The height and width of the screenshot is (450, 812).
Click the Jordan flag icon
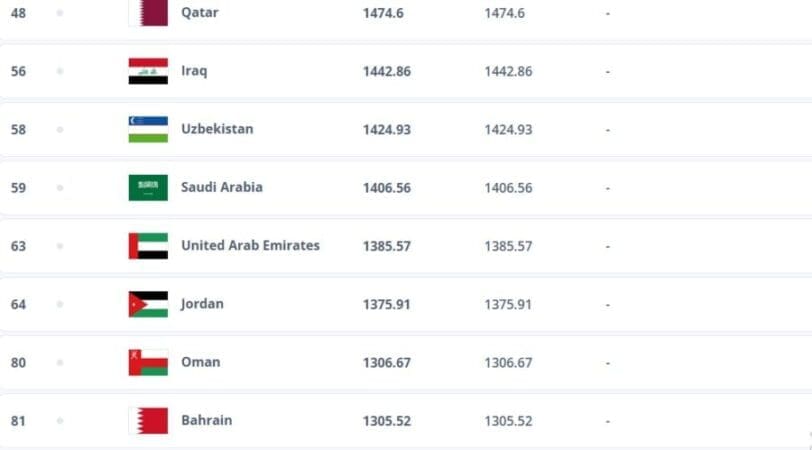(x=148, y=304)
